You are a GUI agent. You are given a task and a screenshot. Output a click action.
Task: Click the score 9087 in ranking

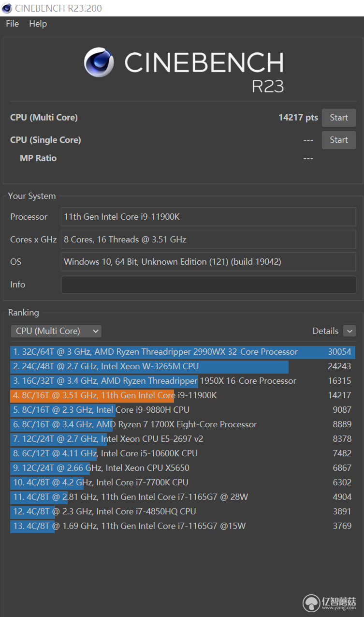pyautogui.click(x=342, y=410)
